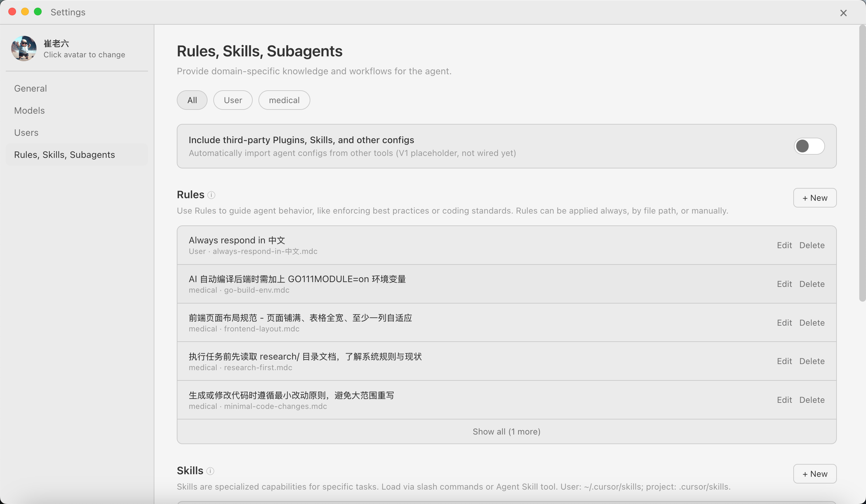Delete the go-build-env.mdc rule
The height and width of the screenshot is (504, 866).
[812, 284]
